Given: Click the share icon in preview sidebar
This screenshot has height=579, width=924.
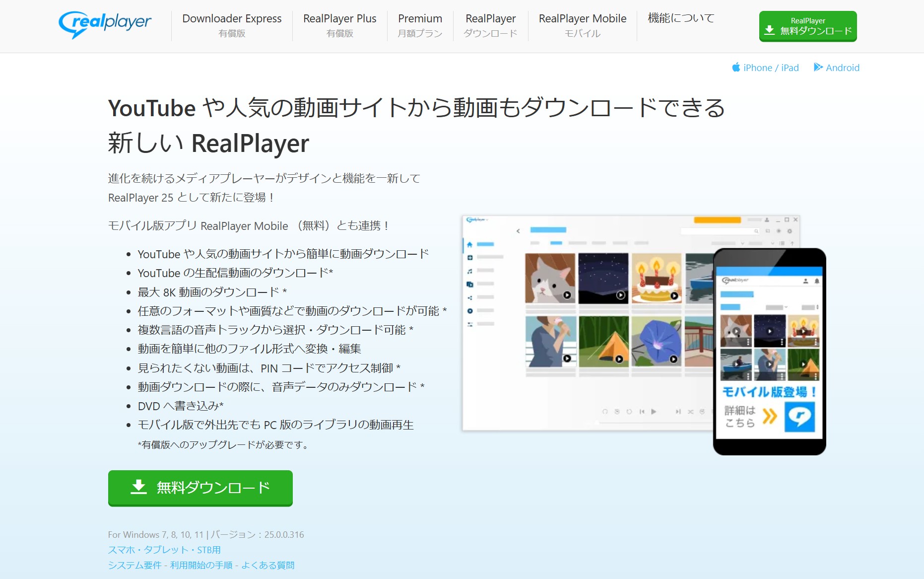Looking at the screenshot, I should 469,297.
